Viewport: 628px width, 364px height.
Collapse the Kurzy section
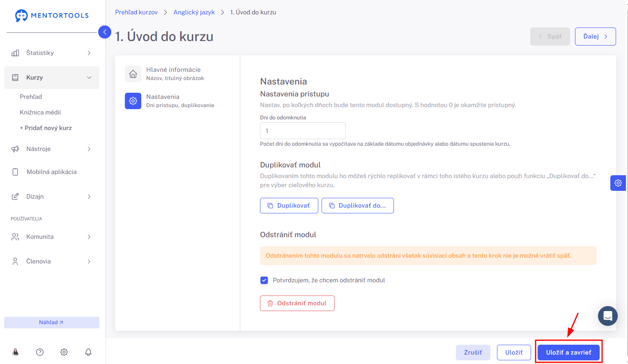[52, 78]
